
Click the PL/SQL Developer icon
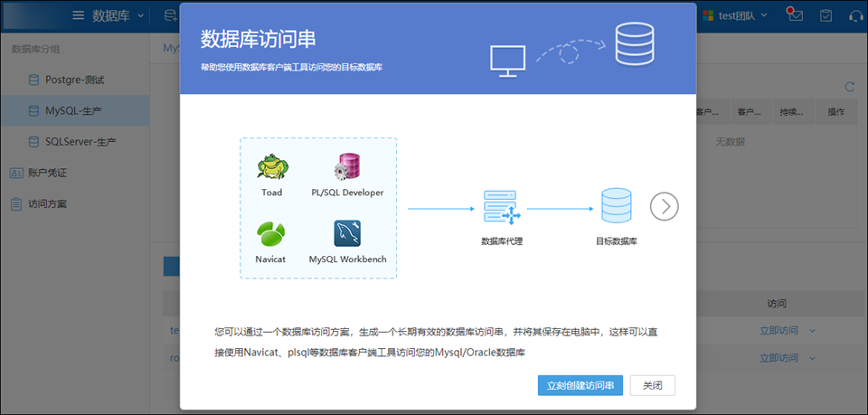coord(347,166)
